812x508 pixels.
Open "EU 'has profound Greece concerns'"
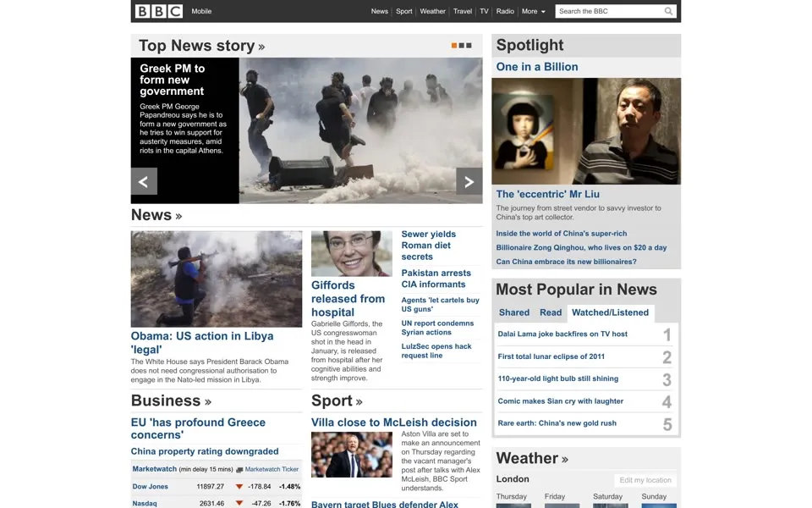[x=198, y=428]
